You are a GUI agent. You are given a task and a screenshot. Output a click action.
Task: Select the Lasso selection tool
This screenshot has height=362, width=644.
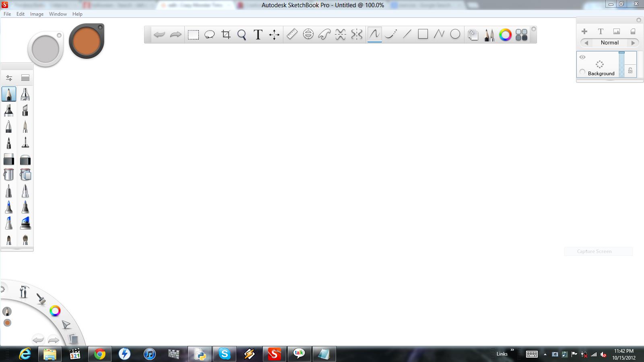click(209, 35)
